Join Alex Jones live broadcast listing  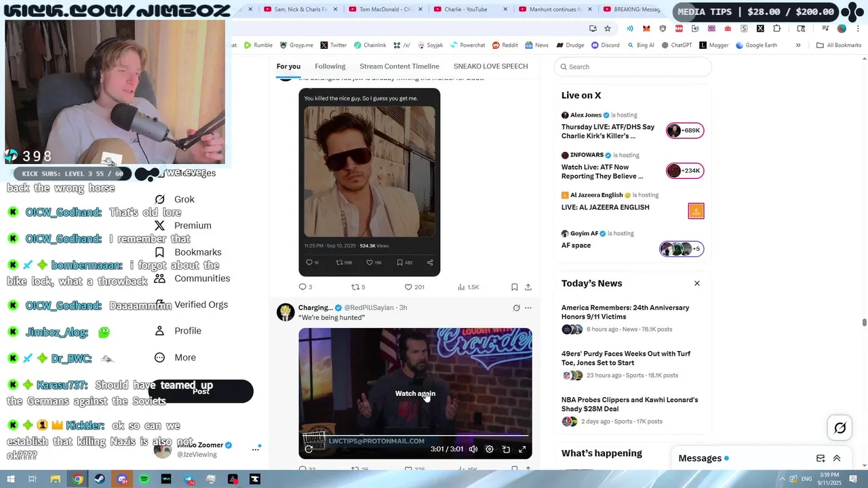coord(632,126)
